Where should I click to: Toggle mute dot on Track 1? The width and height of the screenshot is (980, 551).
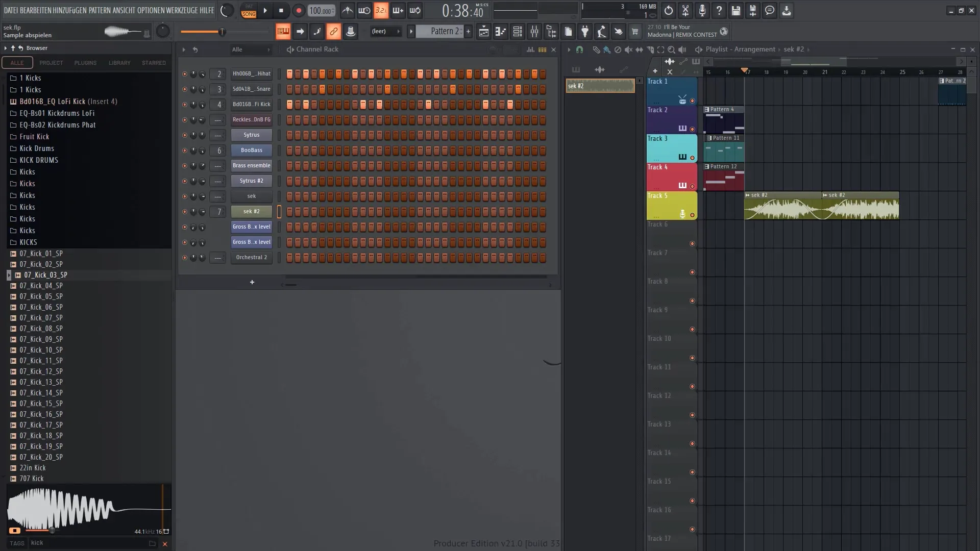point(692,101)
